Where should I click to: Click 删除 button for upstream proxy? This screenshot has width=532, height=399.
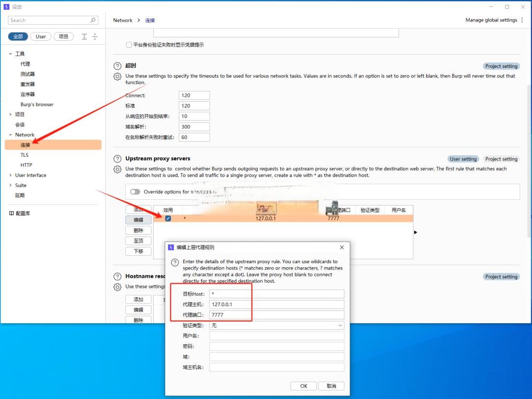[138, 231]
